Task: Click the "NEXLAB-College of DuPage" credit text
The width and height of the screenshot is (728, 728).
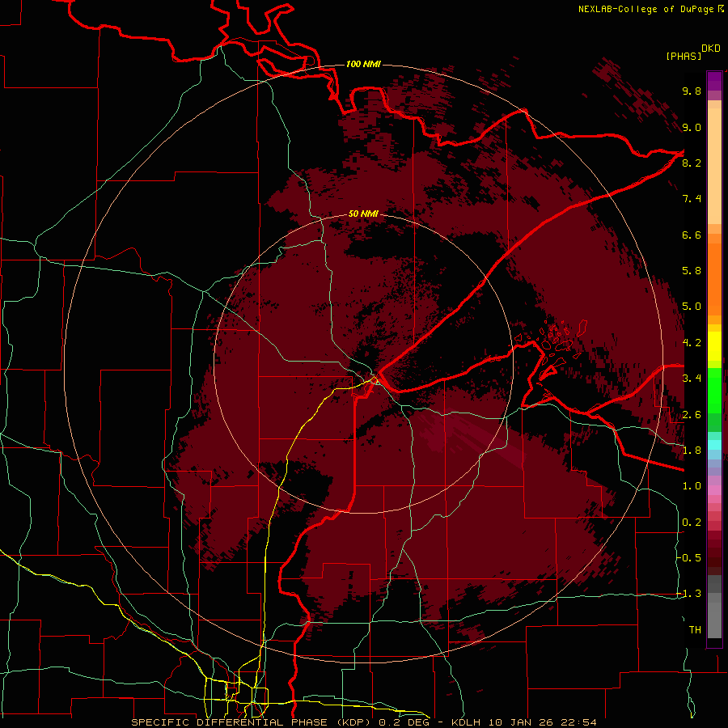Action: click(x=645, y=9)
